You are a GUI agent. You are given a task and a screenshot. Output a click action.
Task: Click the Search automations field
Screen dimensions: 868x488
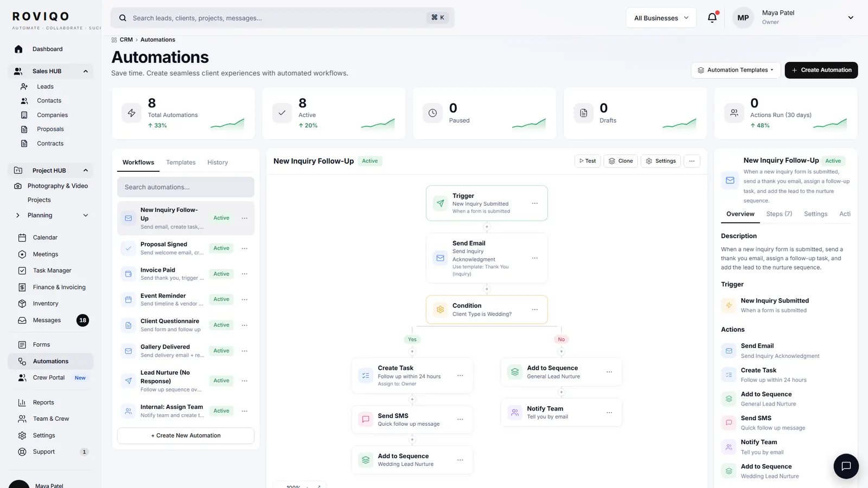(x=186, y=187)
